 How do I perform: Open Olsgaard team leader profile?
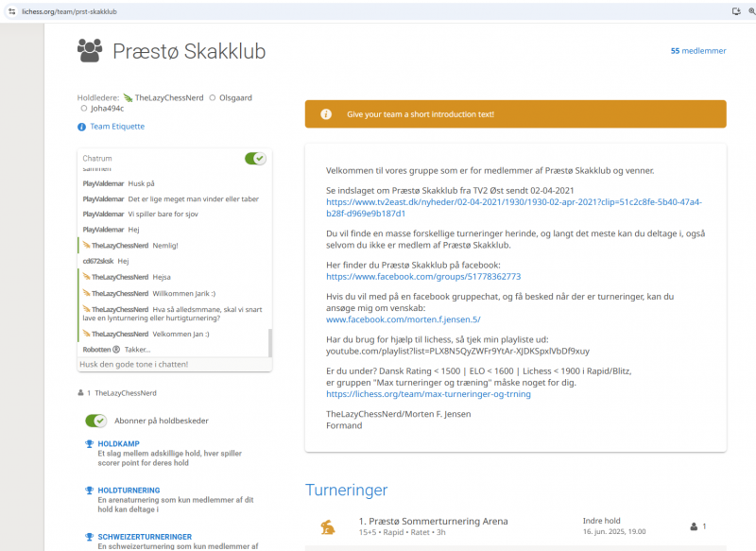click(x=235, y=98)
